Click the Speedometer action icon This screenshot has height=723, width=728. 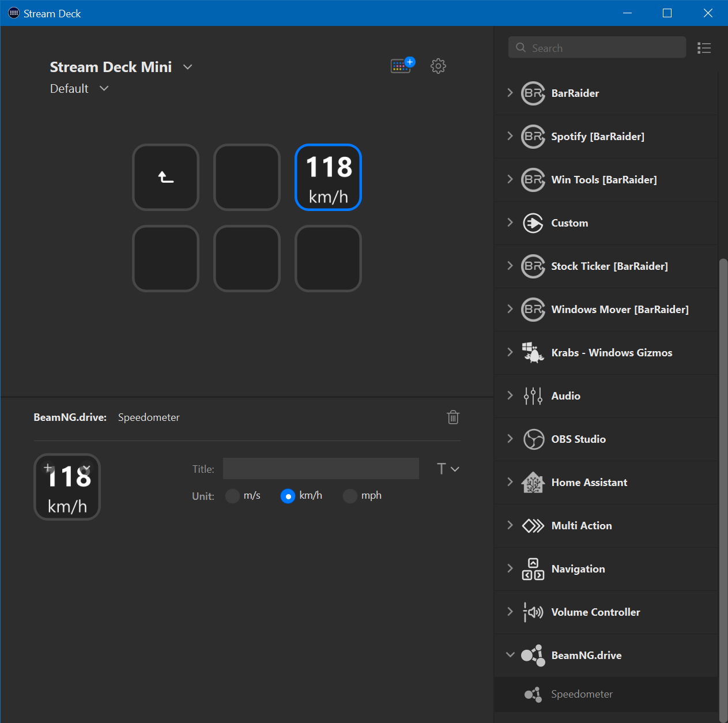[533, 694]
